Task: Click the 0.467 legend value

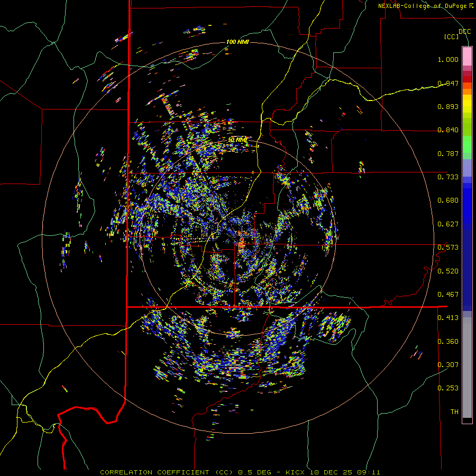Action: tap(448, 294)
